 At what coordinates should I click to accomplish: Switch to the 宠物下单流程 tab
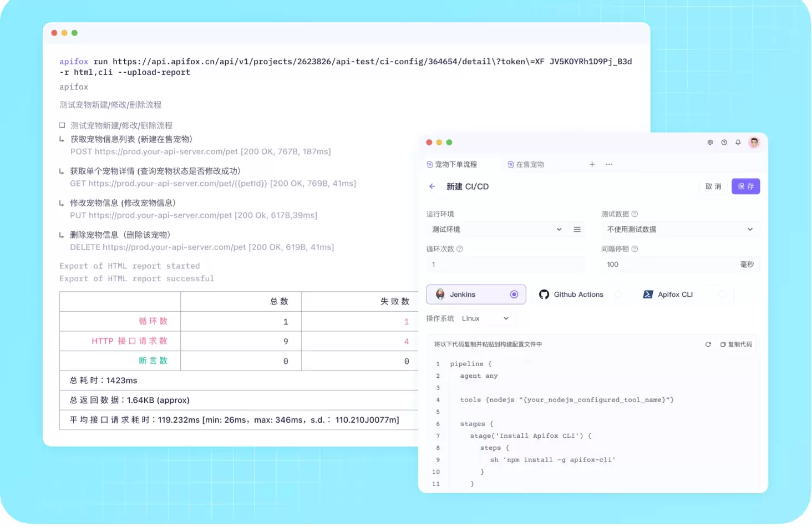451,164
